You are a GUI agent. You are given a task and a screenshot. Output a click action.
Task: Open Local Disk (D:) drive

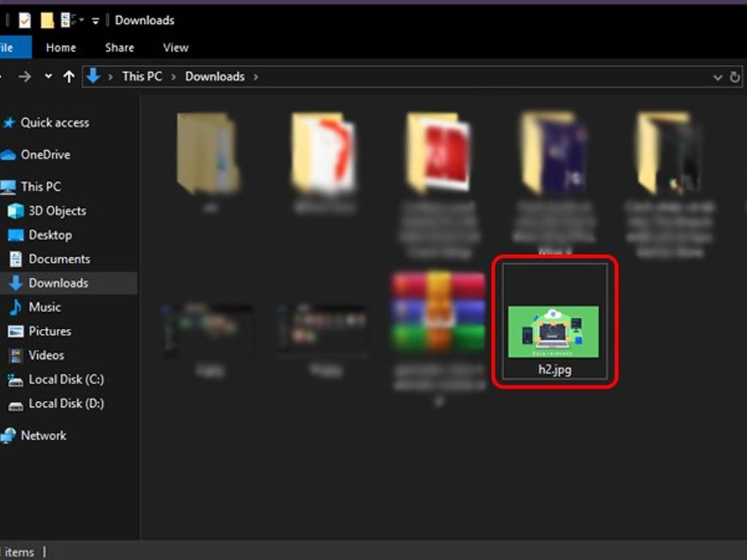pyautogui.click(x=66, y=403)
